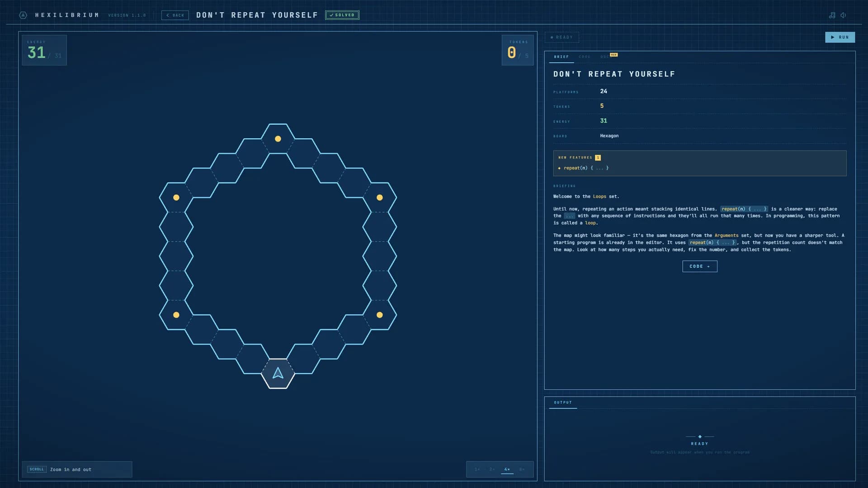
Task: Select the Output tab
Action: pos(563,403)
